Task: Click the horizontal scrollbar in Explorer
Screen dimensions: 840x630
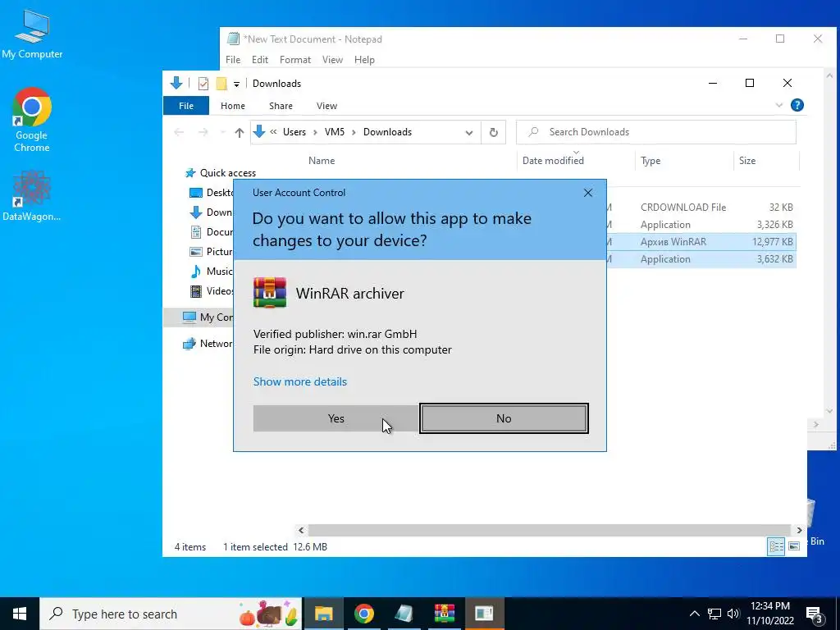Action: point(550,530)
